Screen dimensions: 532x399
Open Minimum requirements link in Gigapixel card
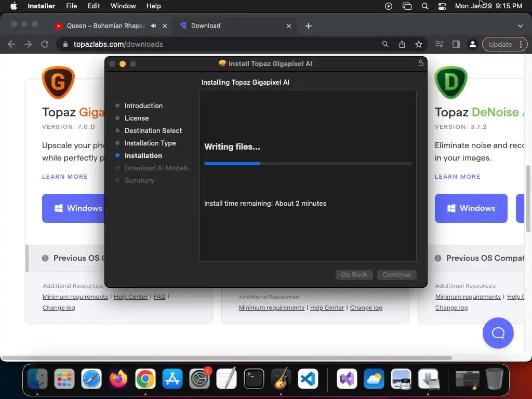click(75, 297)
